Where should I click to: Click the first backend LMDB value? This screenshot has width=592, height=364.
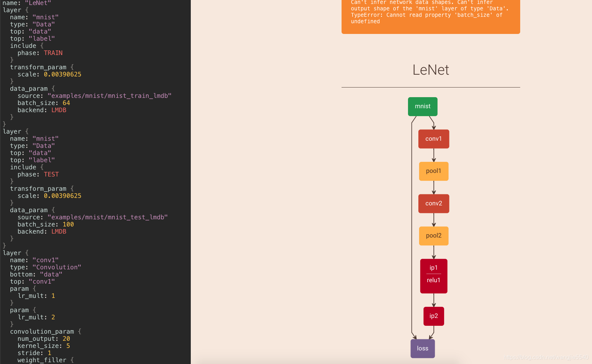pos(59,110)
